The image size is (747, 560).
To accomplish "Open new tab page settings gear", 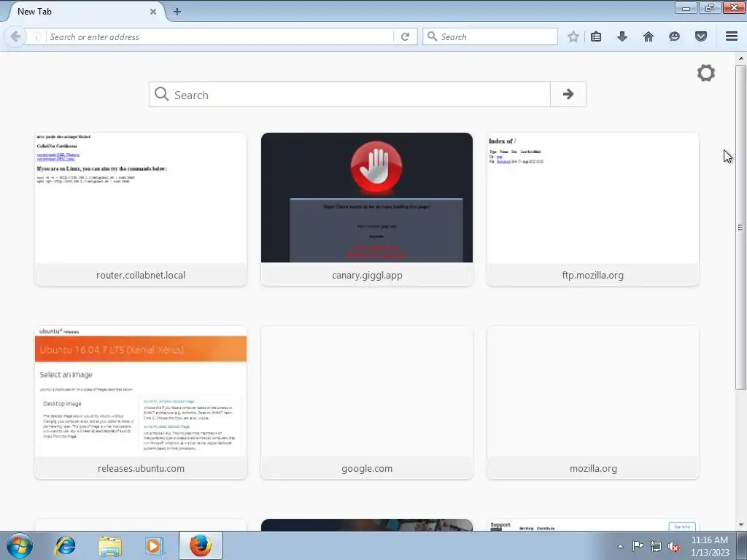I will click(706, 73).
